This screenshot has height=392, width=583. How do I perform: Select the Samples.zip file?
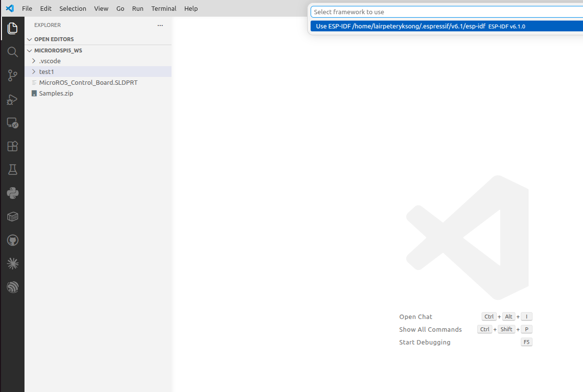point(98,94)
